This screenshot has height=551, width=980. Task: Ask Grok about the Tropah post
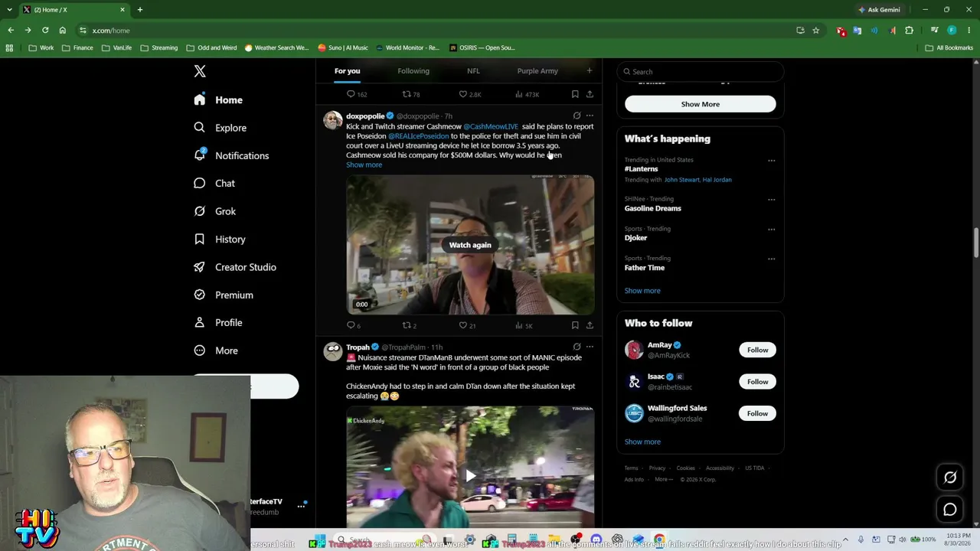click(577, 347)
